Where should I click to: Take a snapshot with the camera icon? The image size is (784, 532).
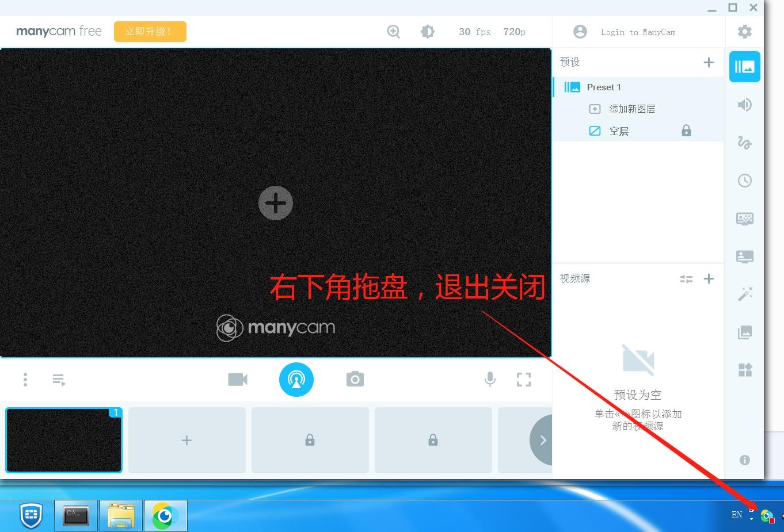355,379
